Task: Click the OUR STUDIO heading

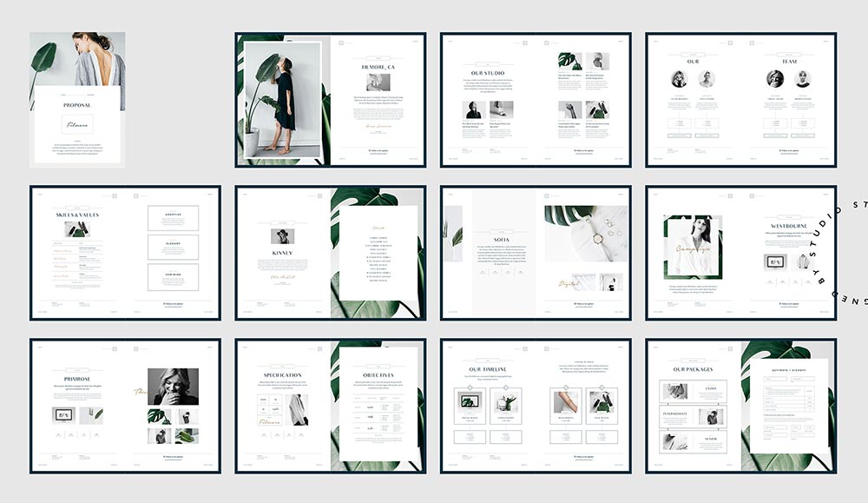Action: point(488,73)
